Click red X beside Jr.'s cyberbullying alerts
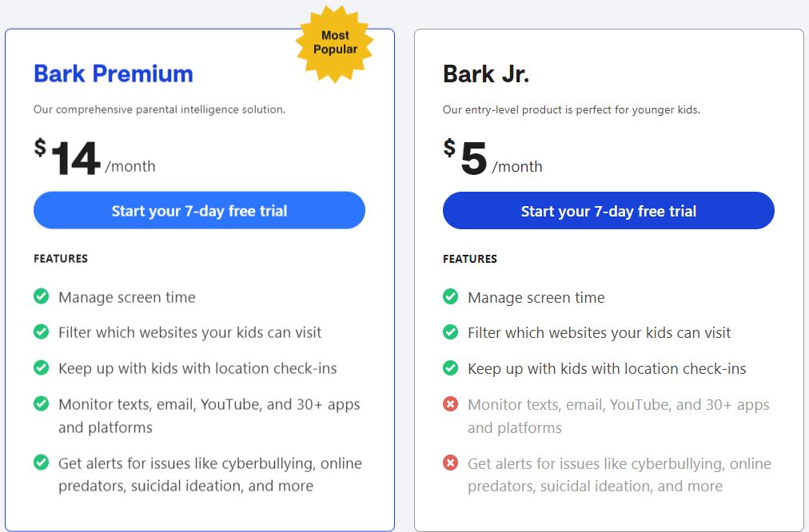Viewport: 809px width, 532px height. click(451, 463)
